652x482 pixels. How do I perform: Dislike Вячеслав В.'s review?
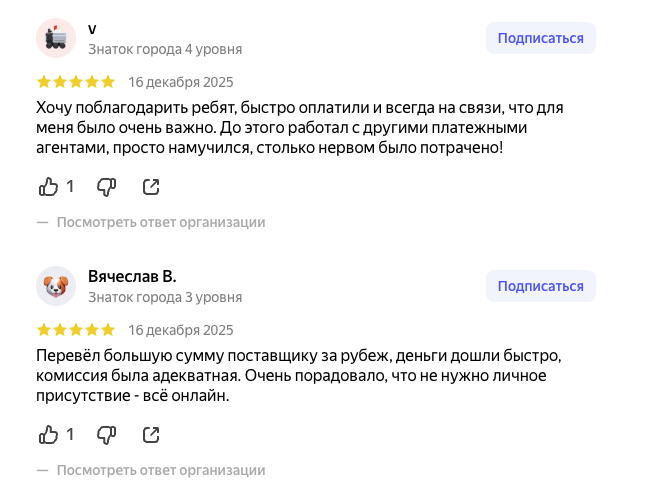coord(107,434)
